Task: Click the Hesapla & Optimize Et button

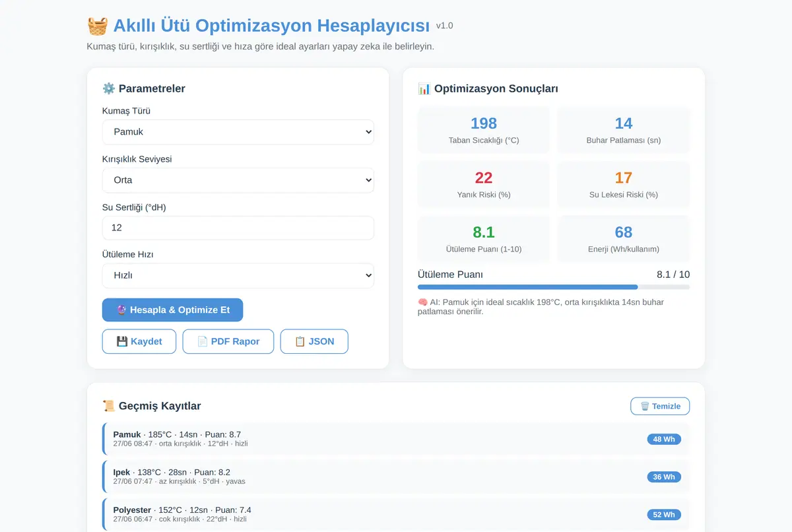Action: (x=172, y=310)
